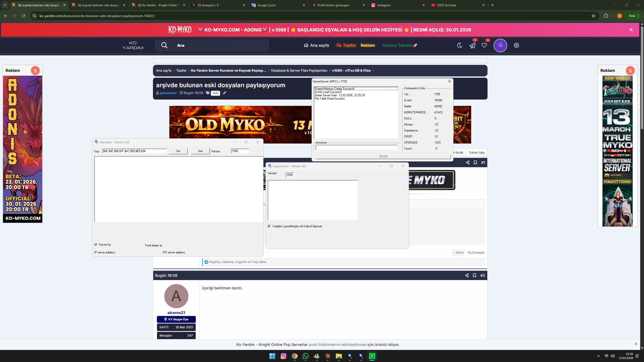Share post #1 using the share icon

point(468,163)
